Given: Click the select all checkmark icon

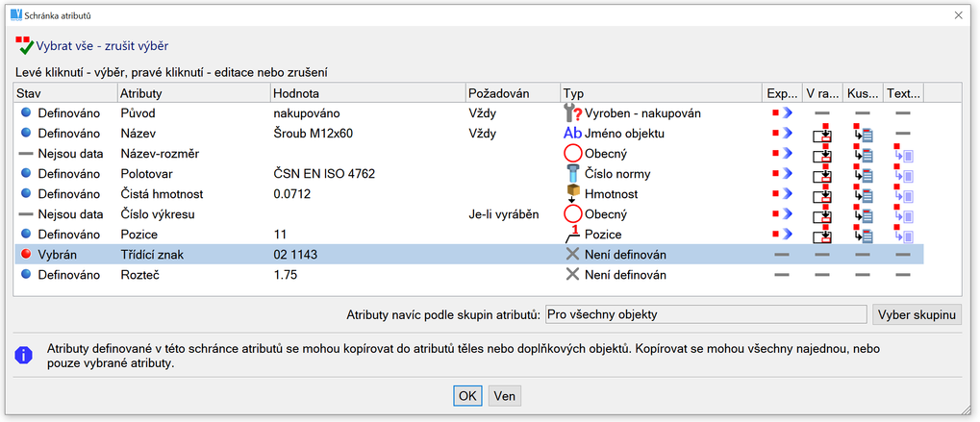Looking at the screenshot, I should 25,45.
